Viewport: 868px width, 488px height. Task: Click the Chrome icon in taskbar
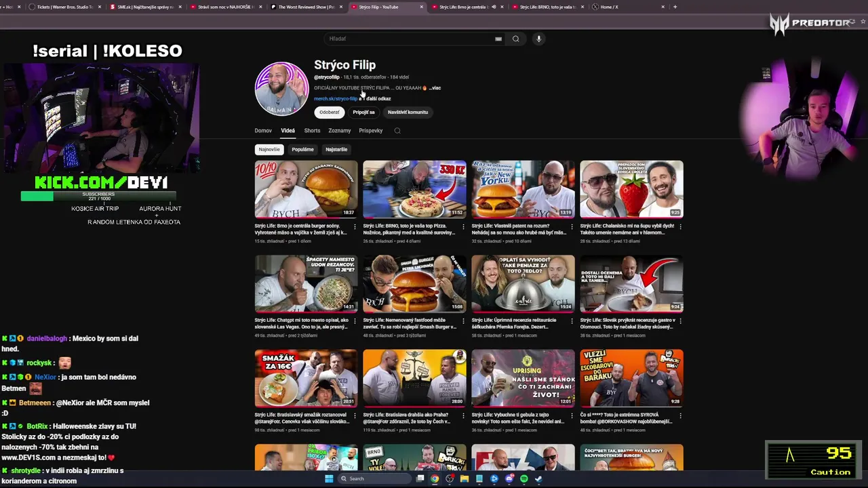pos(435,479)
